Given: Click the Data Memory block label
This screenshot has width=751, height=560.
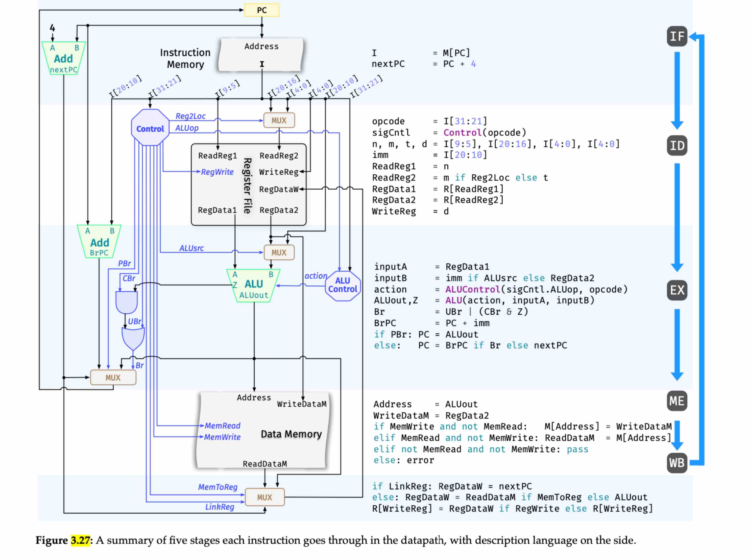Looking at the screenshot, I should pyautogui.click(x=291, y=434).
